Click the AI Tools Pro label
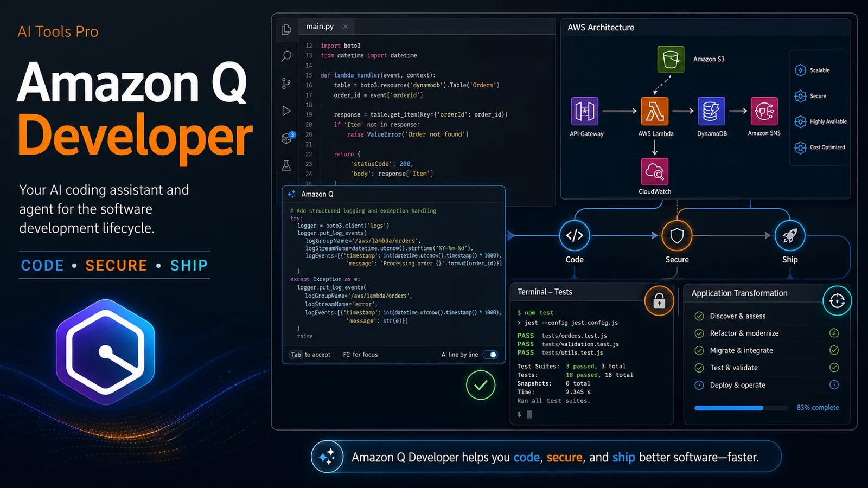This screenshot has width=868, height=488. [x=58, y=32]
